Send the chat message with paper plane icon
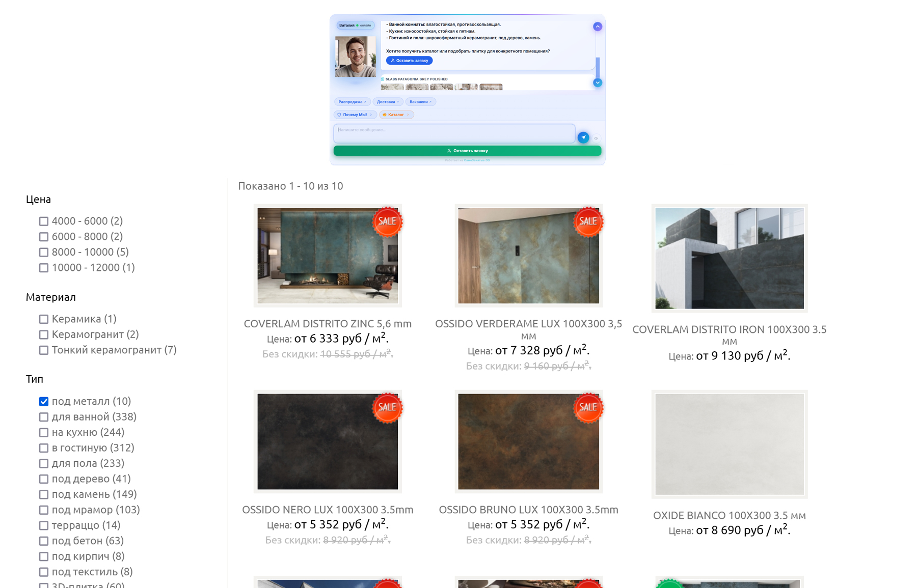Screen dimensions: 917x588 pyautogui.click(x=583, y=137)
